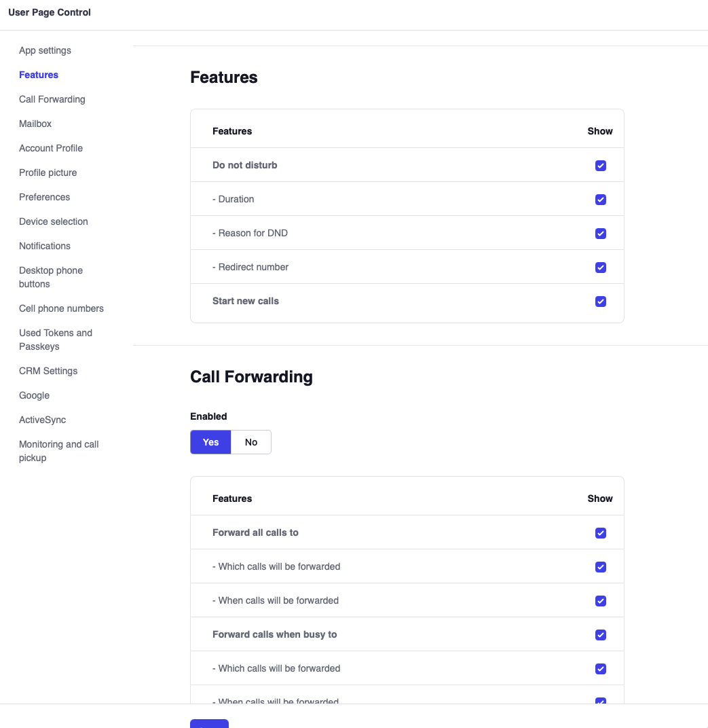Disable Forward calls when busy to

point(601,634)
